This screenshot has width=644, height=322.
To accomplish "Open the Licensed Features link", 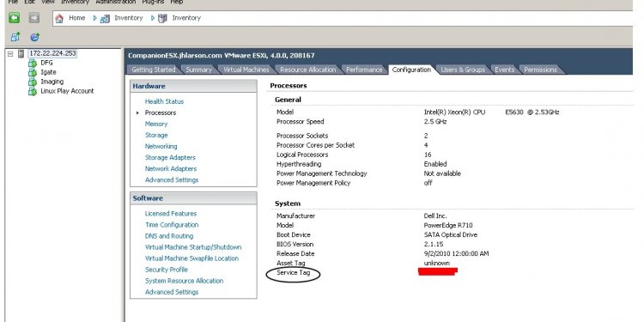I will tap(171, 214).
